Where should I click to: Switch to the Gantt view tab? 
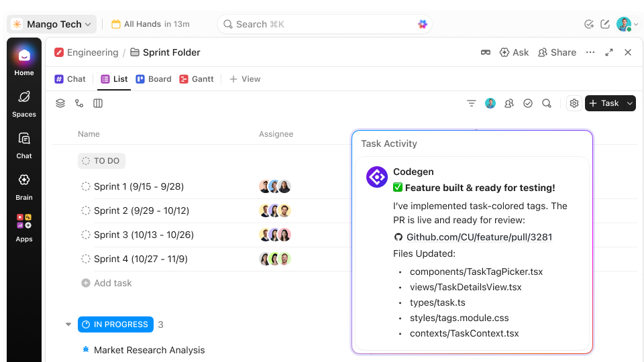coord(197,79)
